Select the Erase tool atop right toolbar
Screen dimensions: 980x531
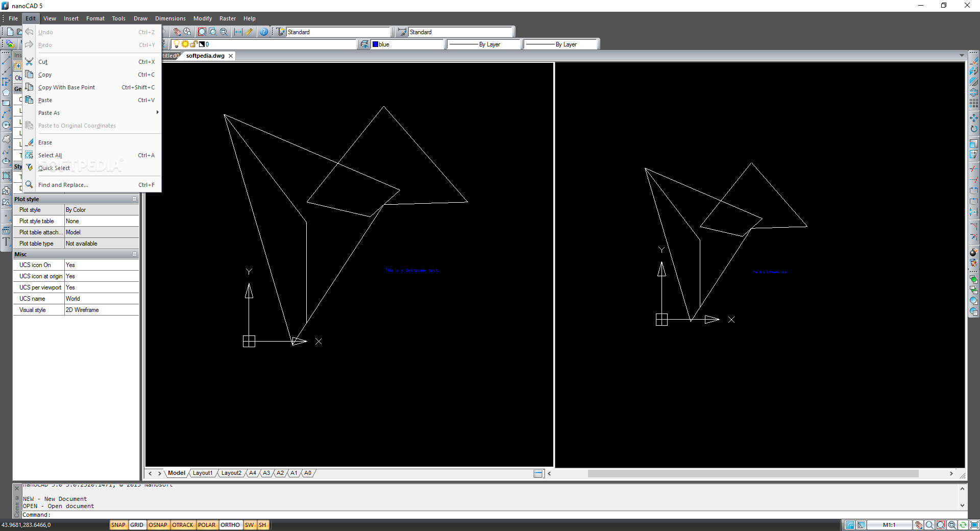(974, 60)
